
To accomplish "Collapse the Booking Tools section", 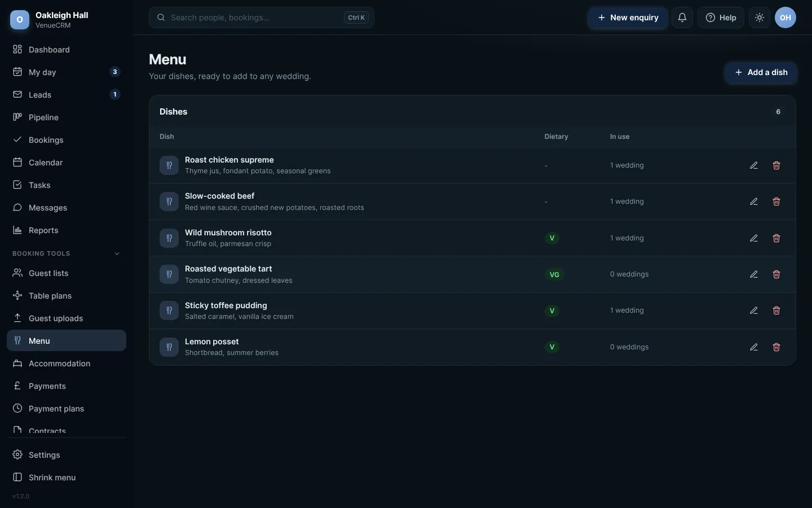I will 67,253.
